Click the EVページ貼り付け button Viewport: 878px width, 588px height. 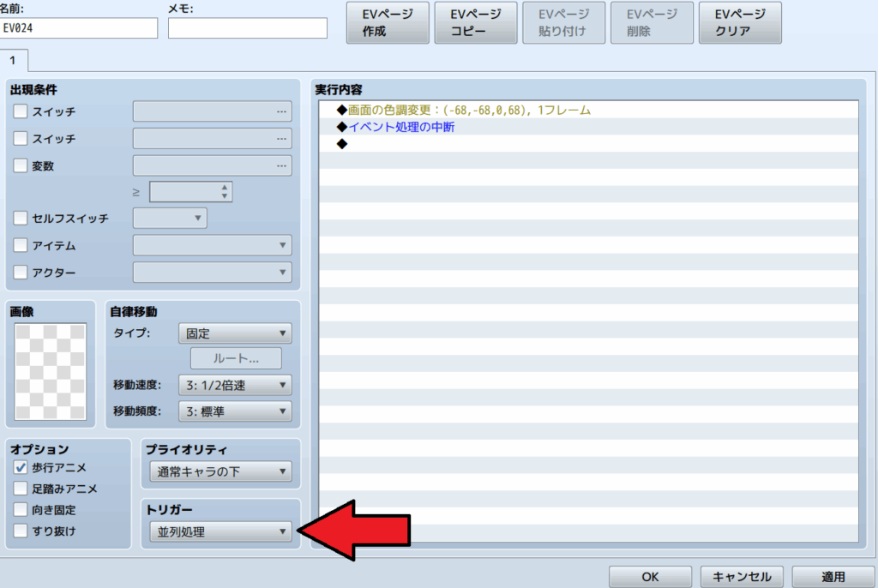(564, 23)
